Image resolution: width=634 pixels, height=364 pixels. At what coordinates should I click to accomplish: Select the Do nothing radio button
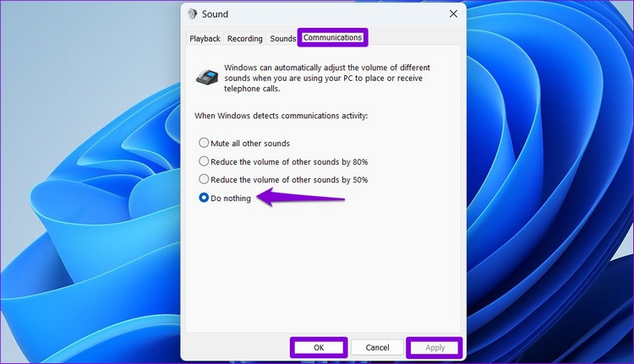click(x=204, y=198)
